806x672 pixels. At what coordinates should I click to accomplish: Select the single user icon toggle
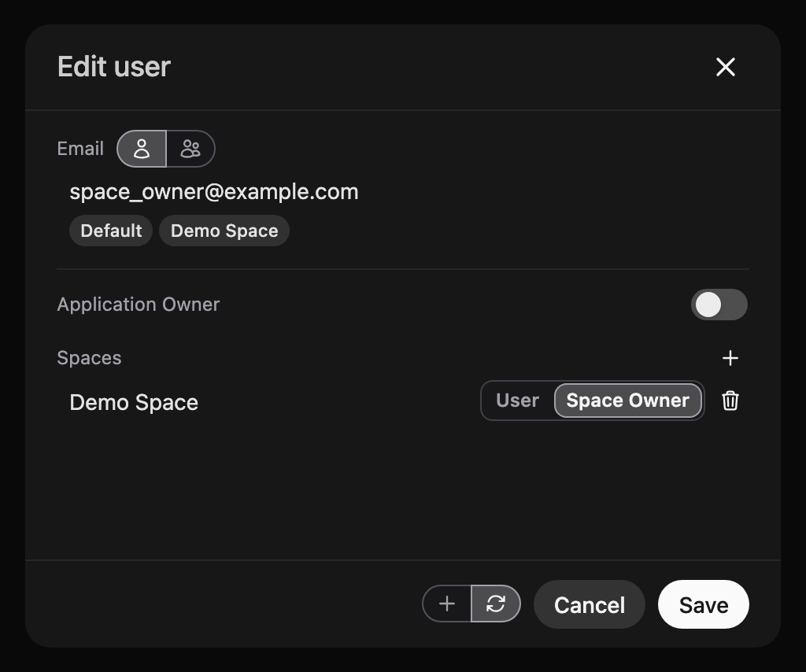coord(142,149)
